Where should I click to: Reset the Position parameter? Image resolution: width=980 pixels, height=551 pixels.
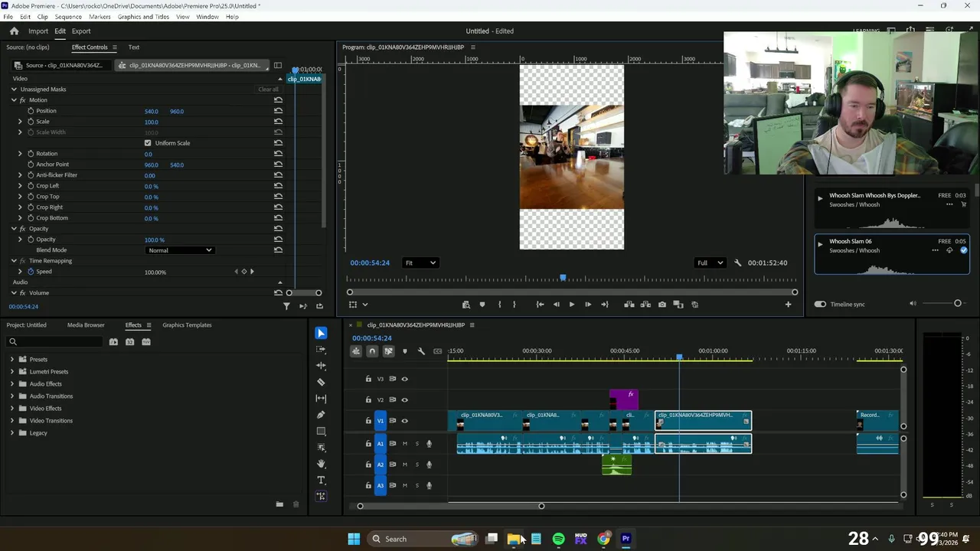(278, 111)
